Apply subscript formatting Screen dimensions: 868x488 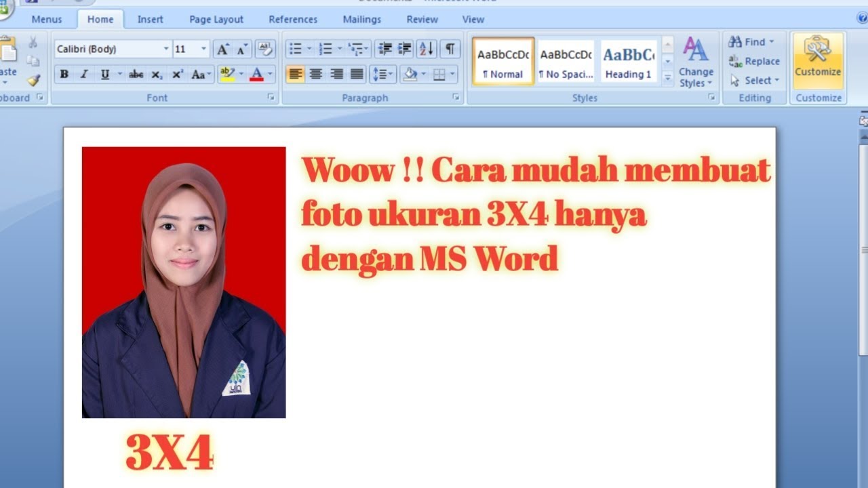[x=157, y=75]
